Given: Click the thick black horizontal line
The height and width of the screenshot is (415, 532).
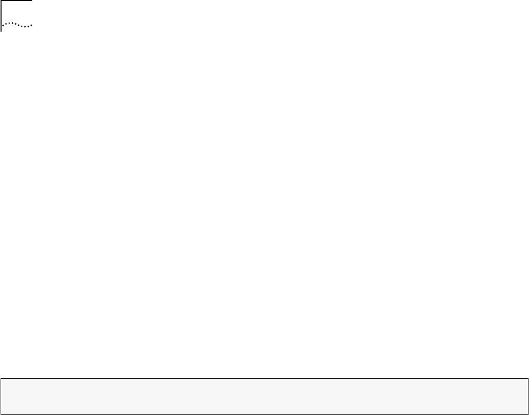Looking at the screenshot, I should (16, 1).
